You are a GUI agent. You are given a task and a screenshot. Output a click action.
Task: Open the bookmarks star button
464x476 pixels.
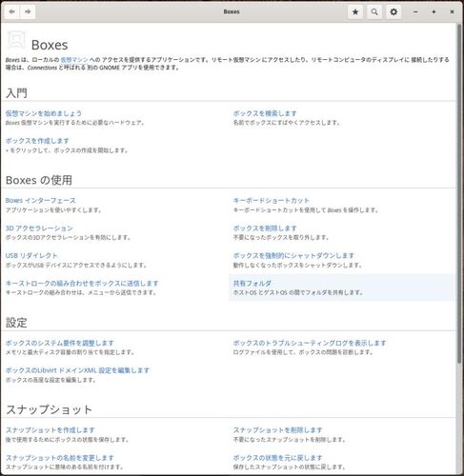point(355,12)
